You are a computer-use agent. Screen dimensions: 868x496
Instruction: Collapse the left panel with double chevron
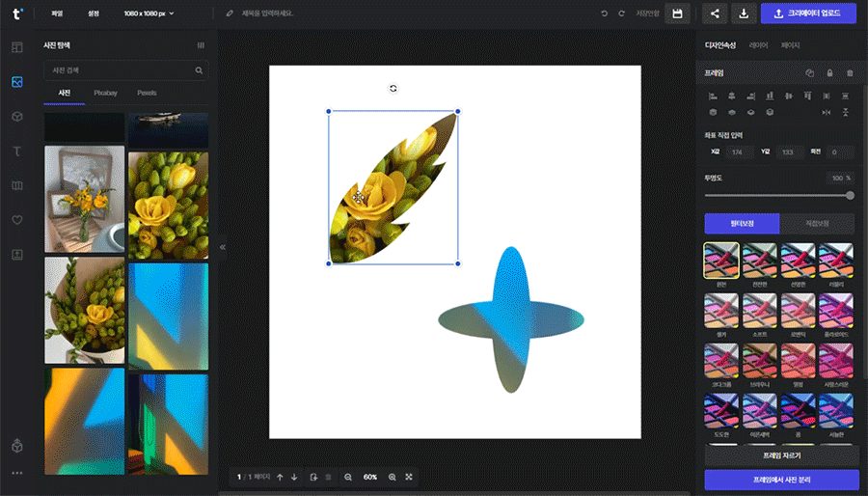tap(222, 248)
